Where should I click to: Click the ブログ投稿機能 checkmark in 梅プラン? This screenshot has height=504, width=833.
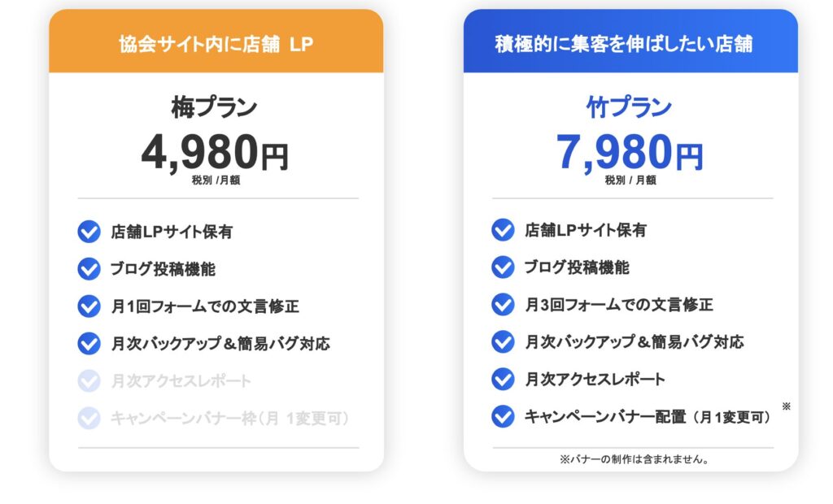[89, 269]
